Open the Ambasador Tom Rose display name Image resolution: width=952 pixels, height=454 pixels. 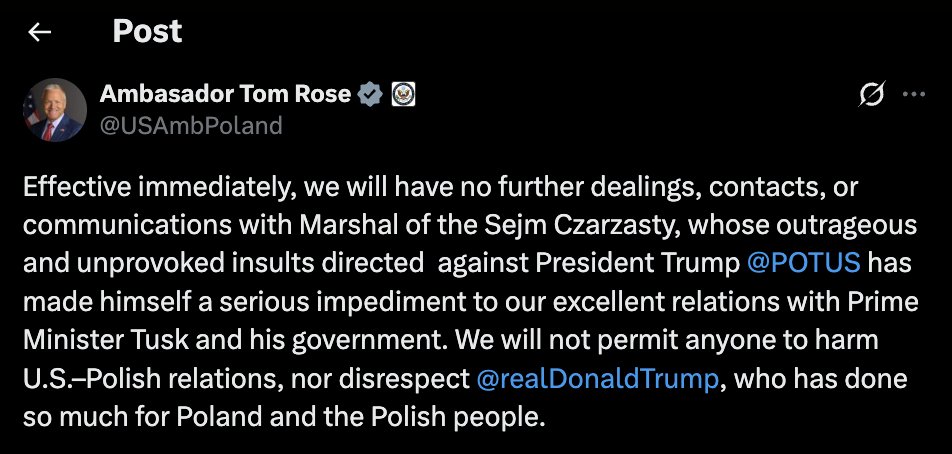coord(225,95)
